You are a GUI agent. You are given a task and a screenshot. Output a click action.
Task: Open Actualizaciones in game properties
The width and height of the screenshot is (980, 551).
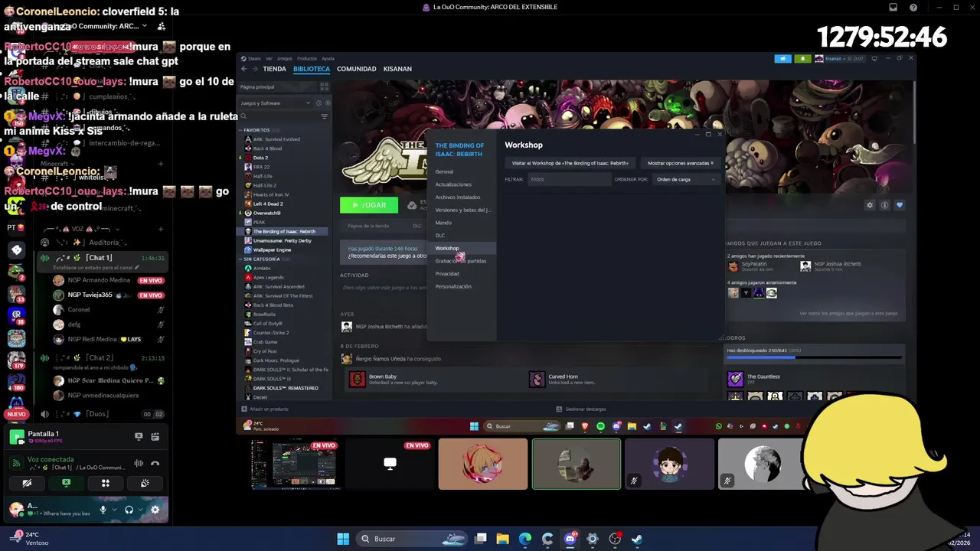click(x=453, y=184)
